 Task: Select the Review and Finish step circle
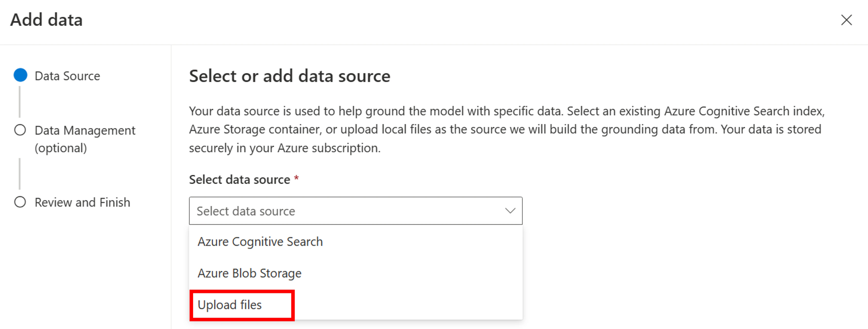click(20, 202)
